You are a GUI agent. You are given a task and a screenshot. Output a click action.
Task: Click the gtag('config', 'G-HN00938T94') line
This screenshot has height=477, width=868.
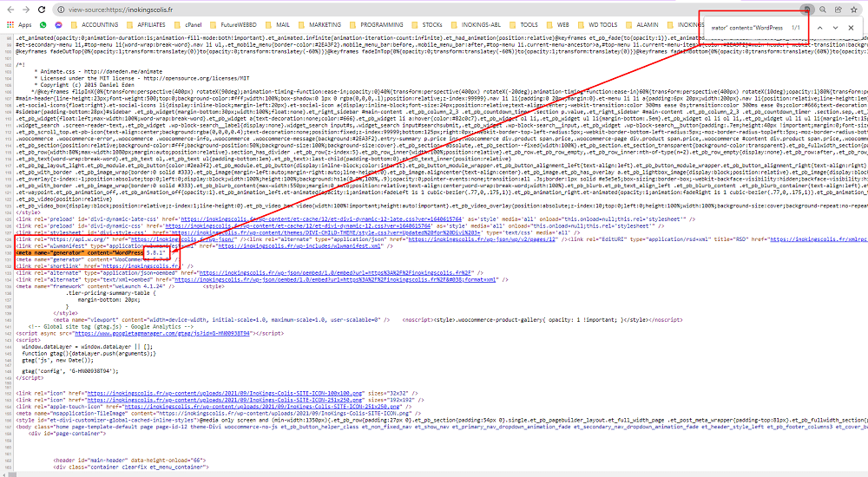click(x=70, y=371)
